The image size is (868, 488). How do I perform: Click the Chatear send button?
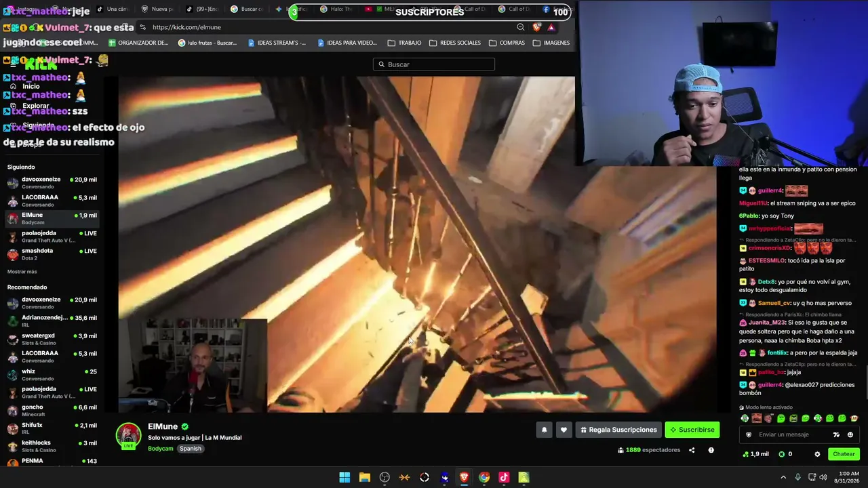[844, 454]
